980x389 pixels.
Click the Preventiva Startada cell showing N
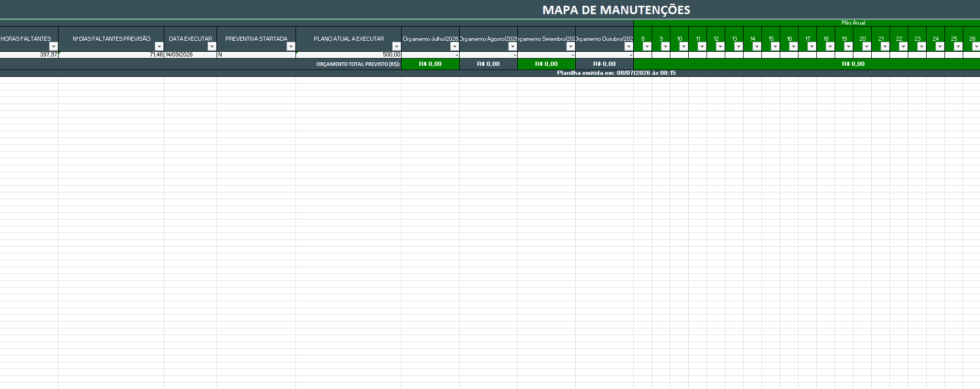256,54
